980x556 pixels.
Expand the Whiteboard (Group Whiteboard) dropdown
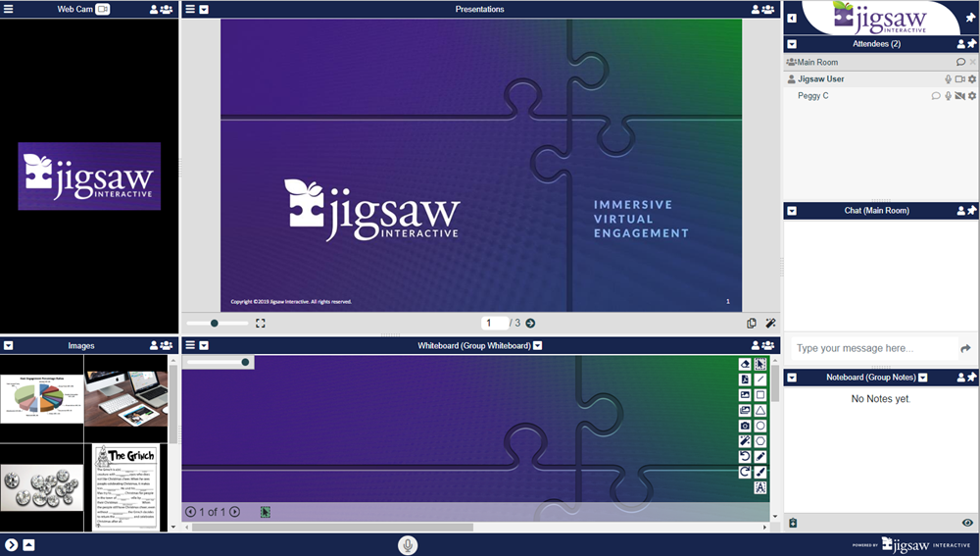(538, 345)
